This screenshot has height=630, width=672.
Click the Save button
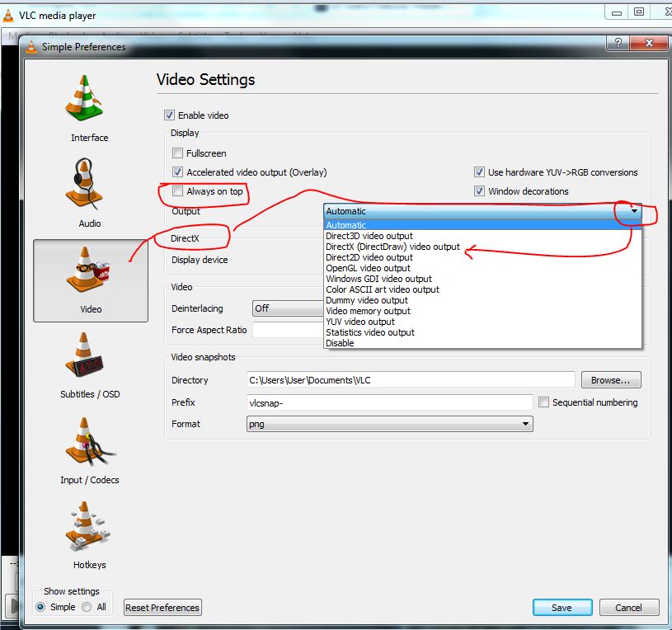pos(562,607)
